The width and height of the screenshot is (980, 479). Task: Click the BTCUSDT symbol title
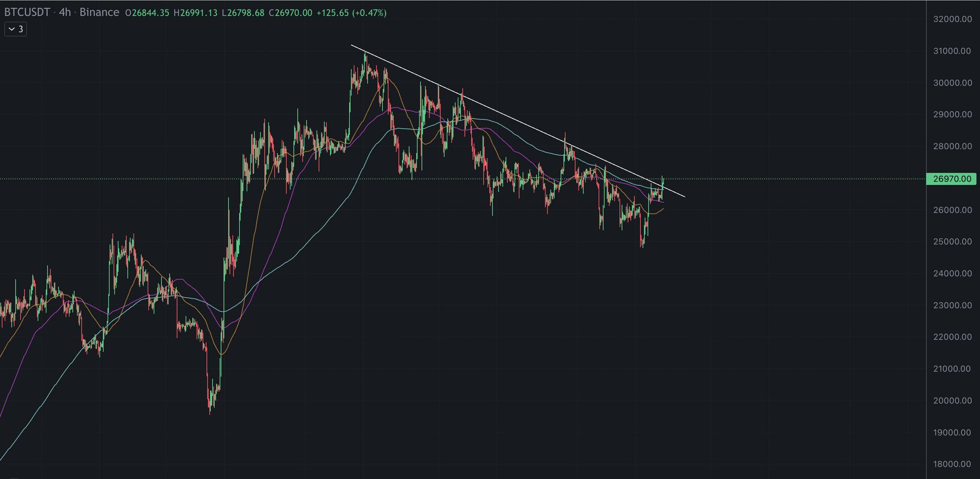pyautogui.click(x=27, y=12)
